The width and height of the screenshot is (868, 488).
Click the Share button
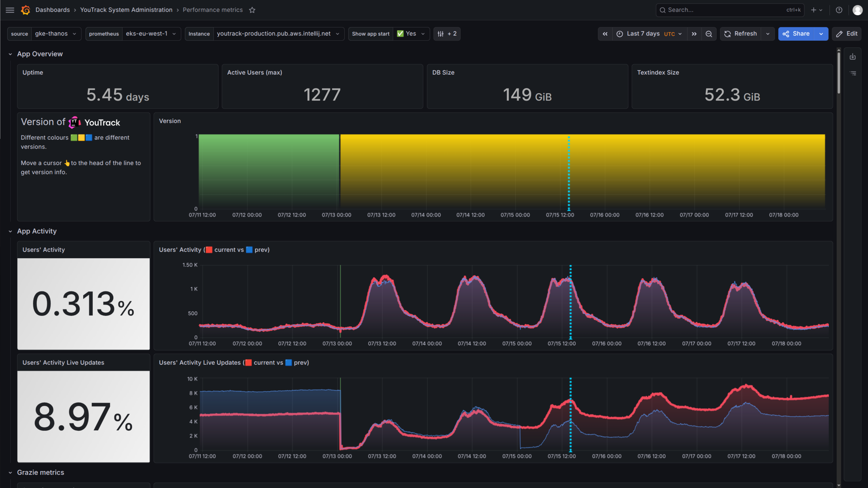click(796, 34)
